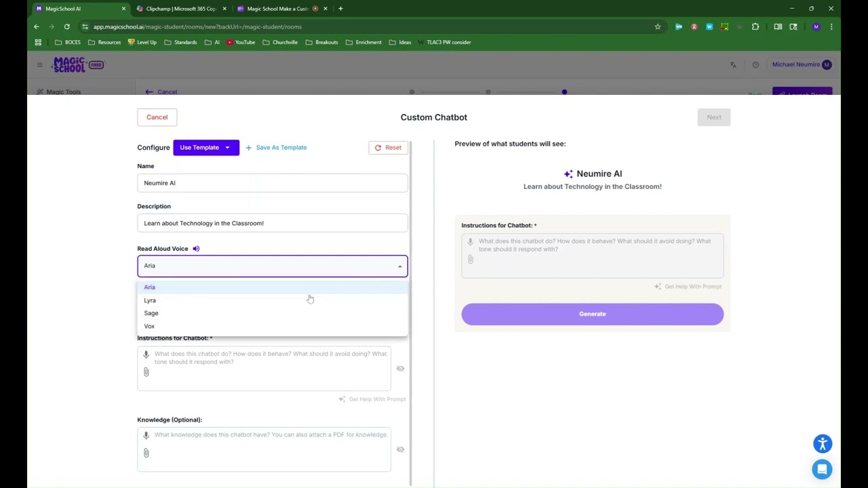Reload the page with the refresh icon
The height and width of the screenshot is (488, 868).
click(x=66, y=26)
